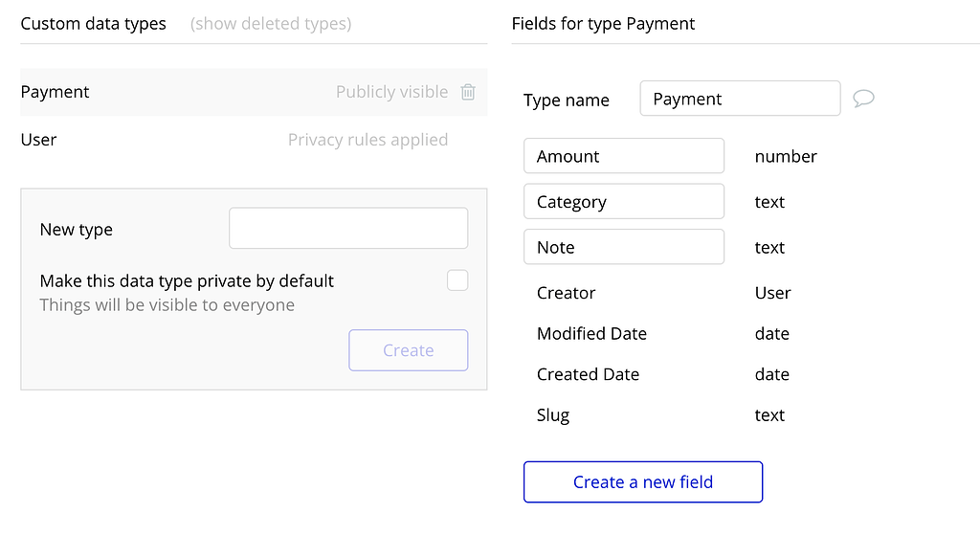980x558 pixels.
Task: Select the Modified Date field row
Action: click(x=591, y=333)
